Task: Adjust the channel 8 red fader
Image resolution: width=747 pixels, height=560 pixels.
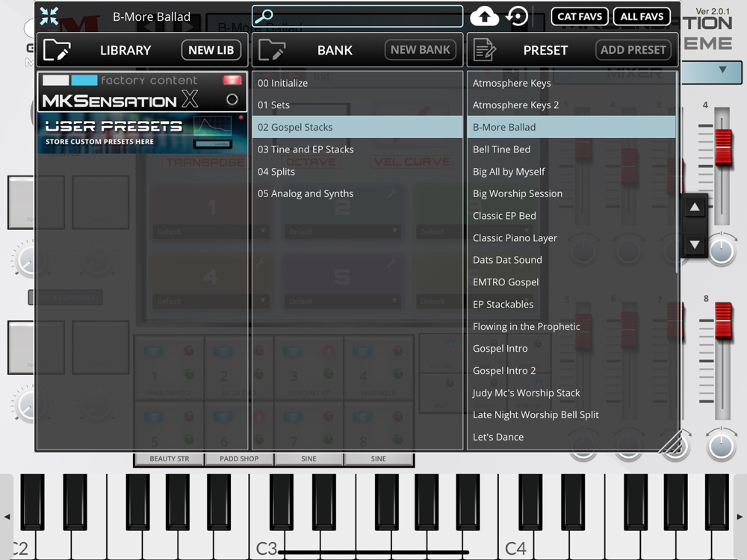Action: coord(723,320)
